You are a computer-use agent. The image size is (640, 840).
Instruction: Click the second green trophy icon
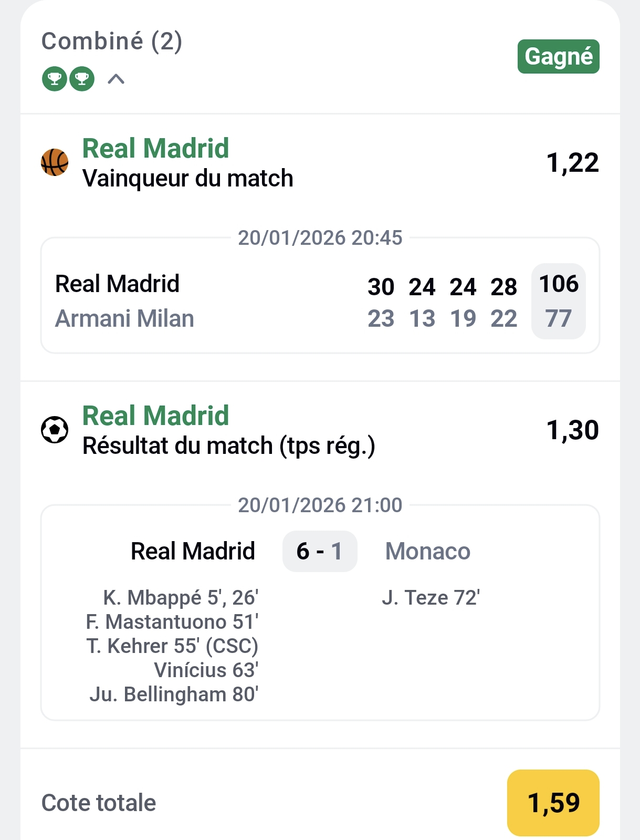(x=82, y=79)
